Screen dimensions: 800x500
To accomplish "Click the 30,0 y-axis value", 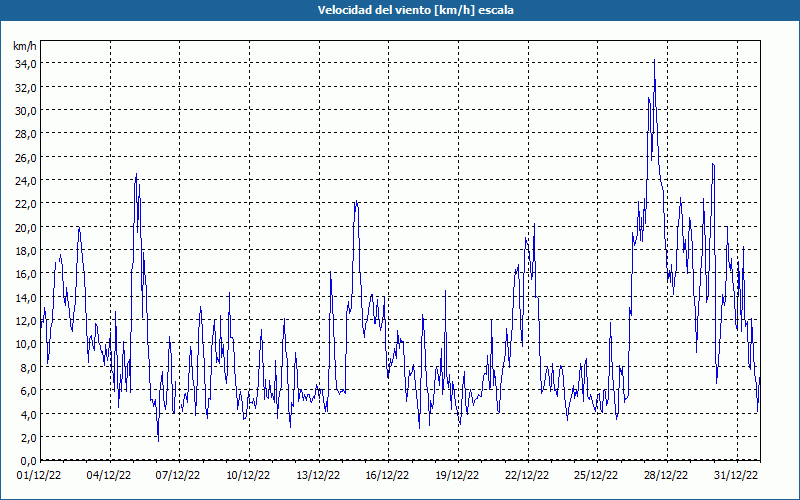I will (x=27, y=111).
